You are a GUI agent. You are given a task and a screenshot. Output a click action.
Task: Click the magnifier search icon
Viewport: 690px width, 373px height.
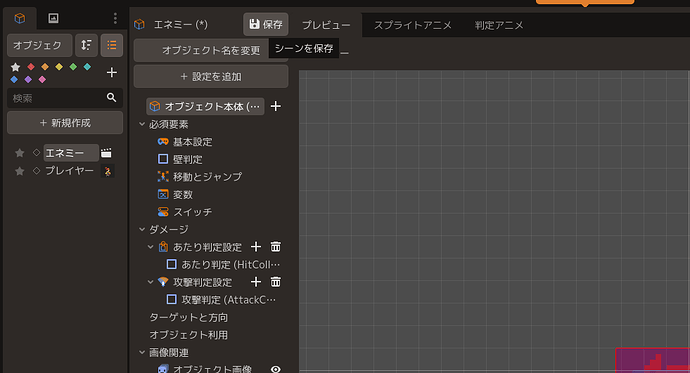click(x=112, y=98)
